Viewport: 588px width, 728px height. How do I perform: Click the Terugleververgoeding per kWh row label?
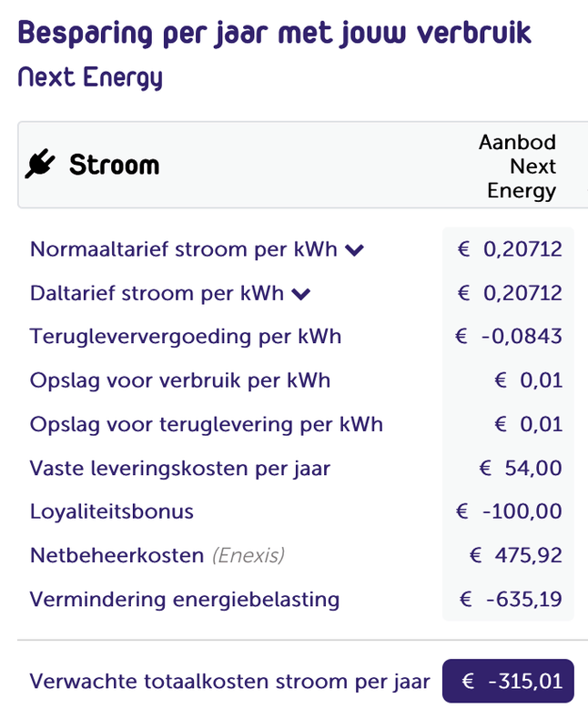pyautogui.click(x=186, y=337)
